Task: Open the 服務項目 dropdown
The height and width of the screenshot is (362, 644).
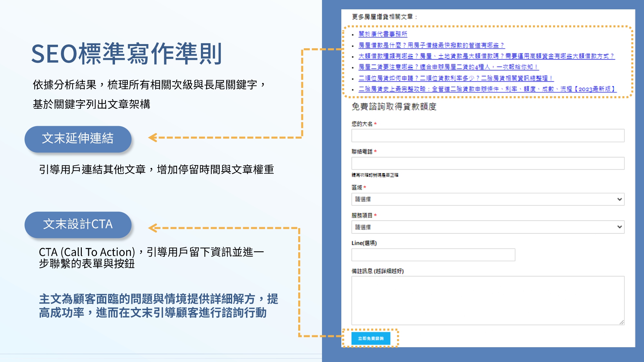Action: click(x=488, y=227)
